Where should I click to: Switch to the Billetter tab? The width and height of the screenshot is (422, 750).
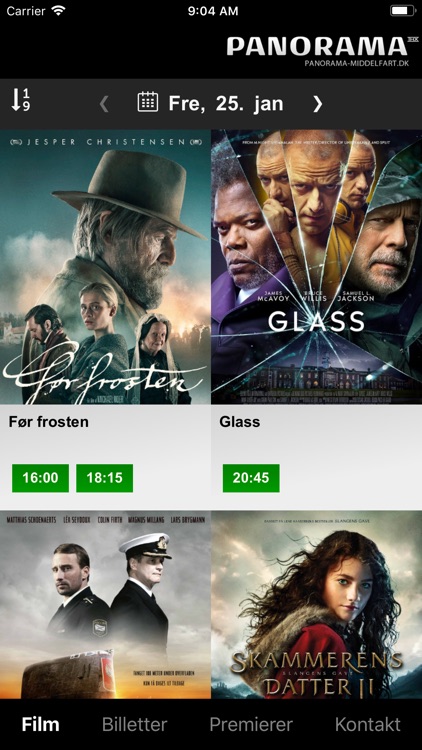click(134, 724)
